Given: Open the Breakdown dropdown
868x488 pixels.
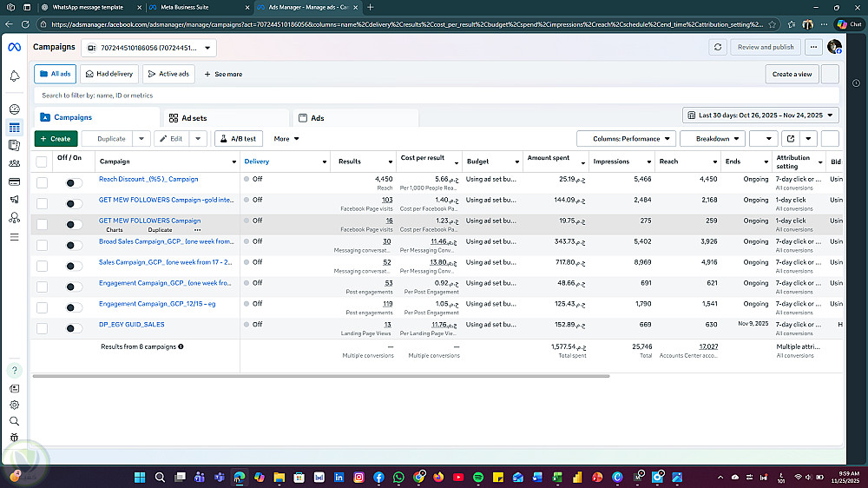Looking at the screenshot, I should click(713, 138).
